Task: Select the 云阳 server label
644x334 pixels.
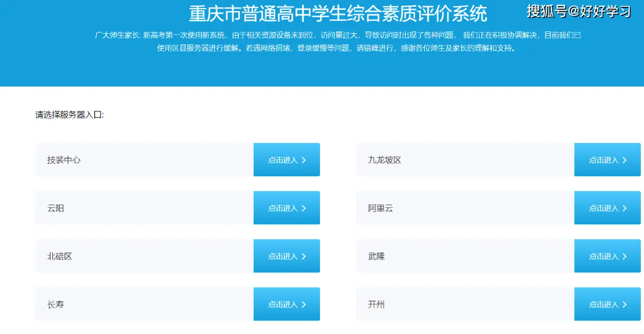Action: pyautogui.click(x=55, y=208)
